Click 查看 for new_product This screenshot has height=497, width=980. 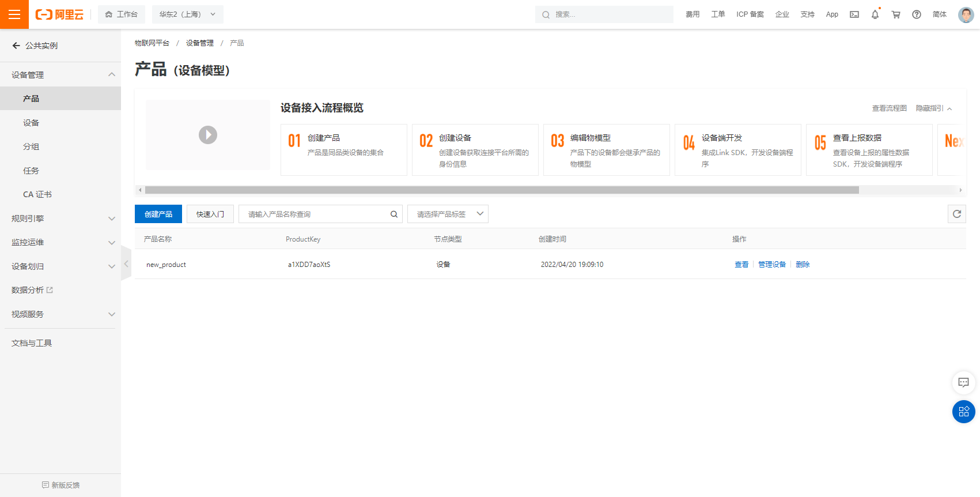tap(741, 265)
